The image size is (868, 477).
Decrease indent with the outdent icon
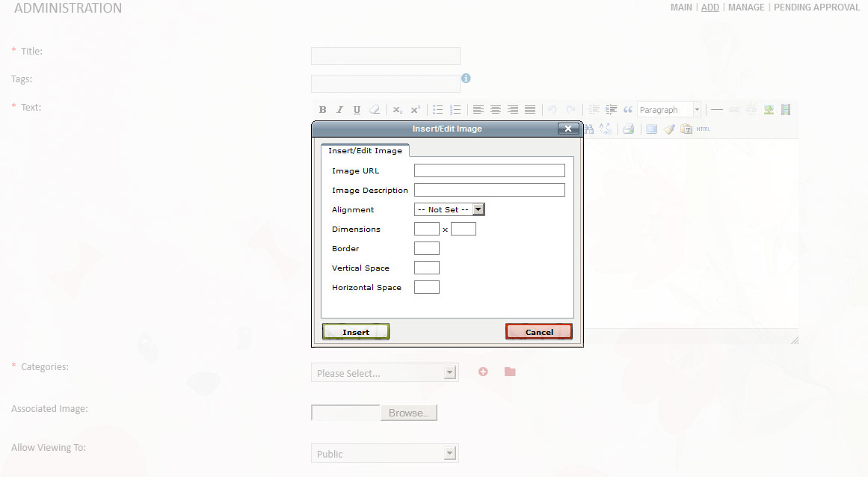[594, 110]
